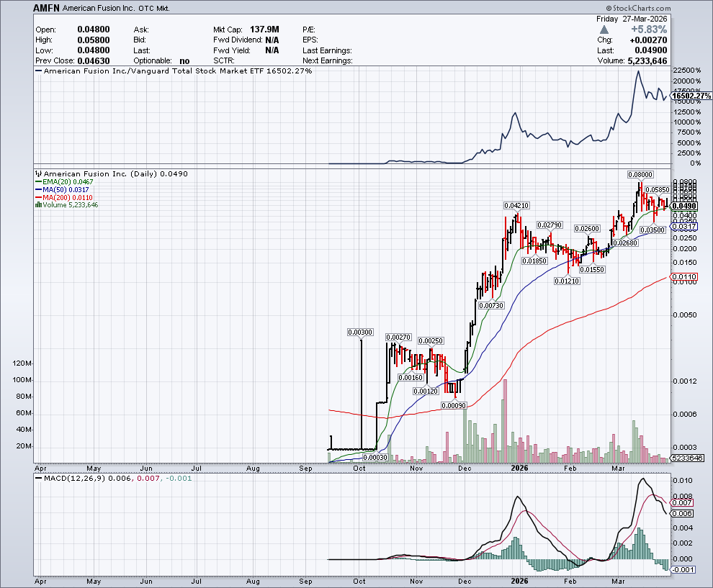Click the relative strength legend 16502.27%
Viewport: 713px width, 588px height.
(x=174, y=71)
